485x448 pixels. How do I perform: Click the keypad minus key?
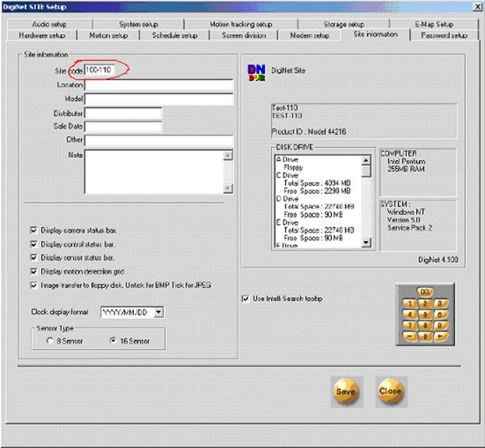pyautogui.click(x=411, y=336)
